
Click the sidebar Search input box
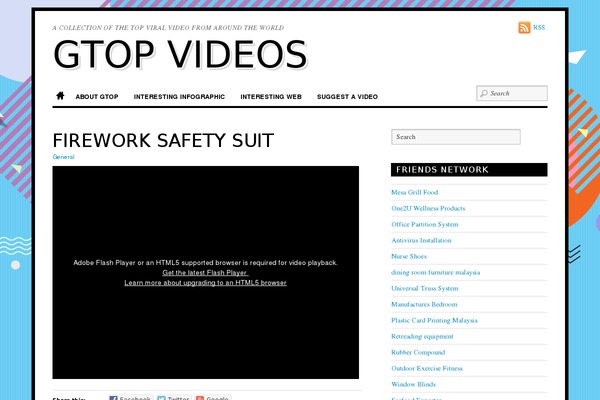click(456, 137)
